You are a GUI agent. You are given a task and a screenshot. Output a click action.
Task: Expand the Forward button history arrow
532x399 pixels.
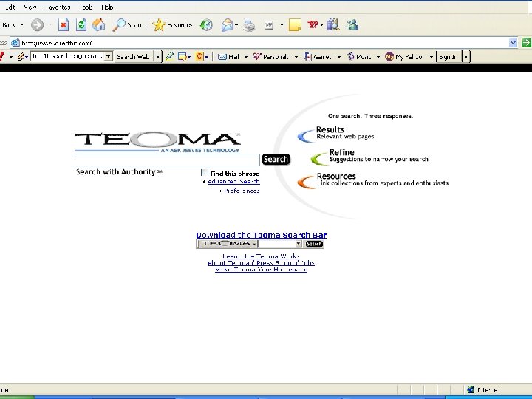coord(50,25)
